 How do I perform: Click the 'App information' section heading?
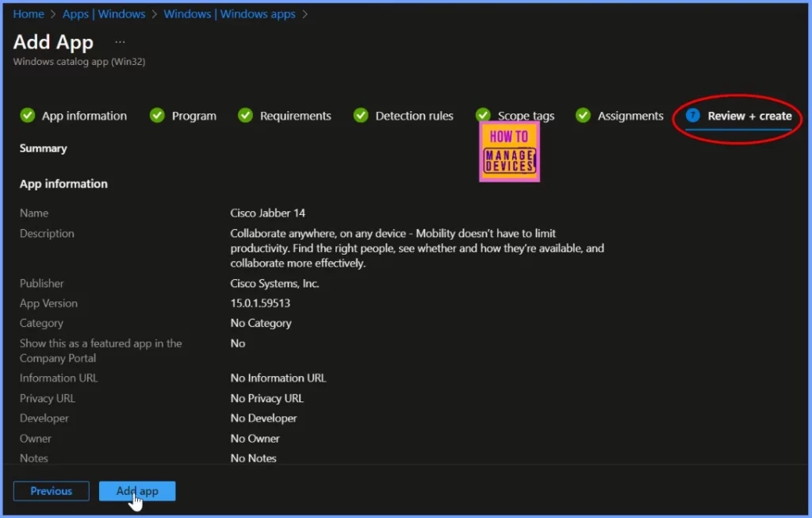click(63, 183)
